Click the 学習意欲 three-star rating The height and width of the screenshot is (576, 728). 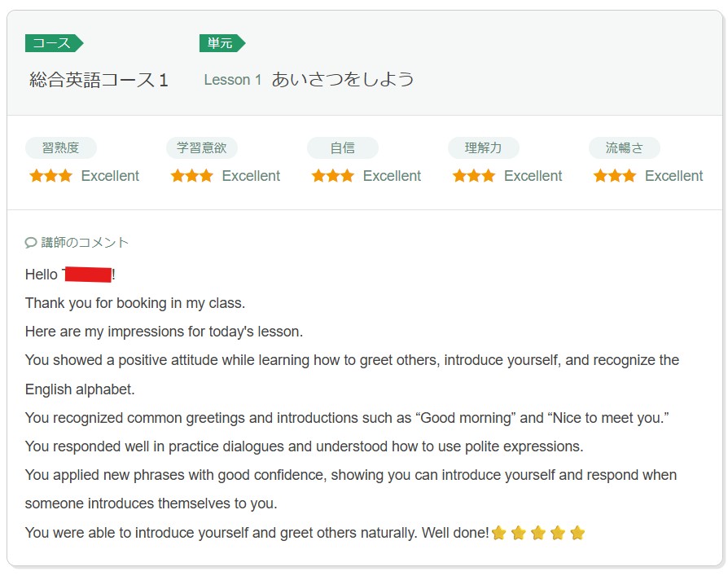click(x=191, y=176)
